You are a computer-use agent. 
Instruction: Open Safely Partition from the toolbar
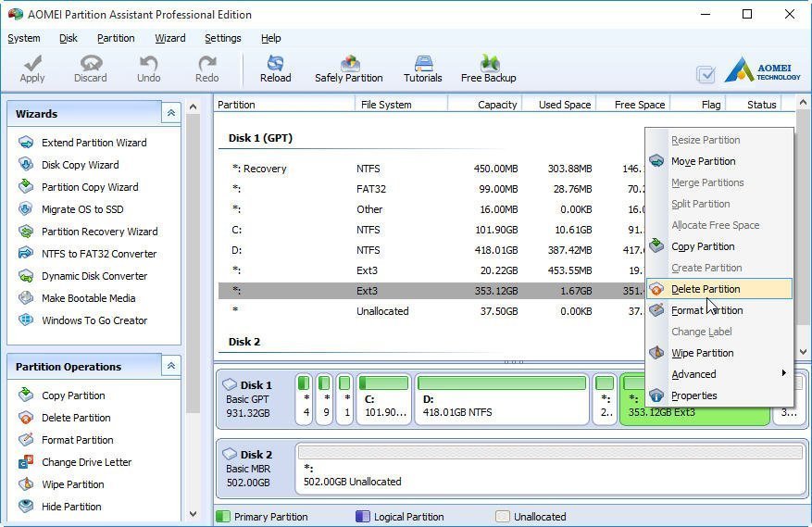click(349, 68)
